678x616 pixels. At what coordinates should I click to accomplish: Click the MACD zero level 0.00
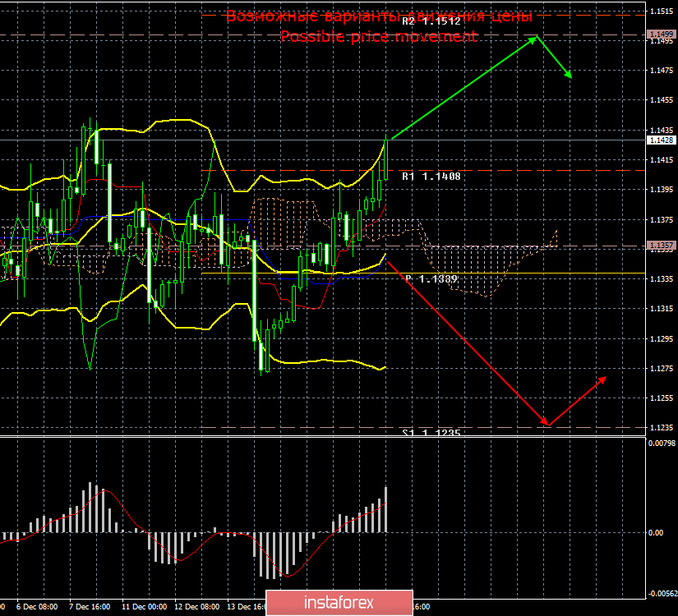click(656, 532)
